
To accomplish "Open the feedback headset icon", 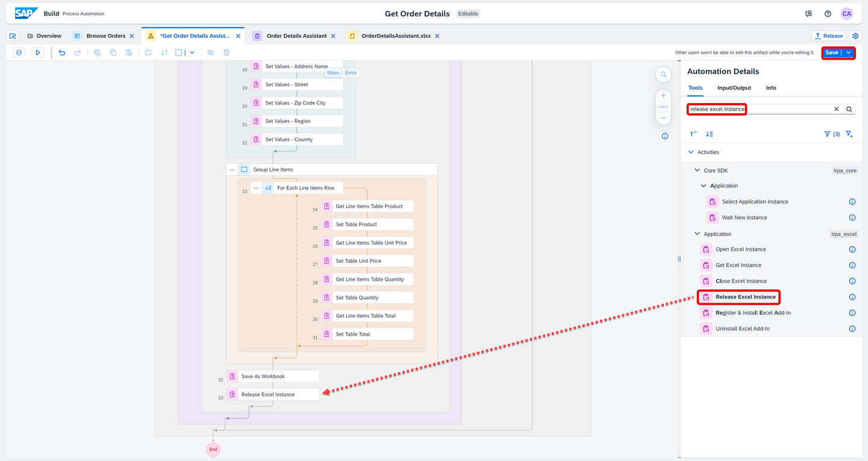I will [809, 13].
